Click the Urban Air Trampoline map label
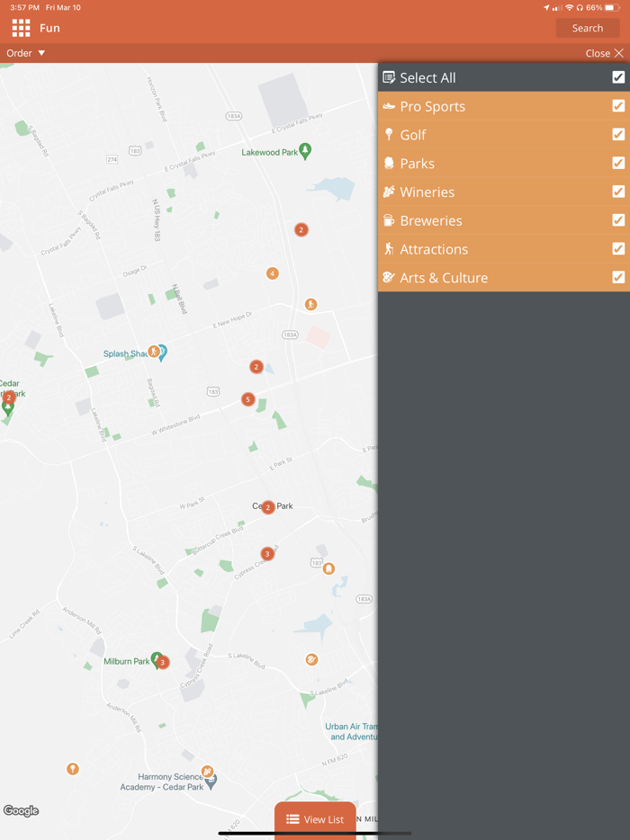The image size is (630, 840). (x=351, y=732)
